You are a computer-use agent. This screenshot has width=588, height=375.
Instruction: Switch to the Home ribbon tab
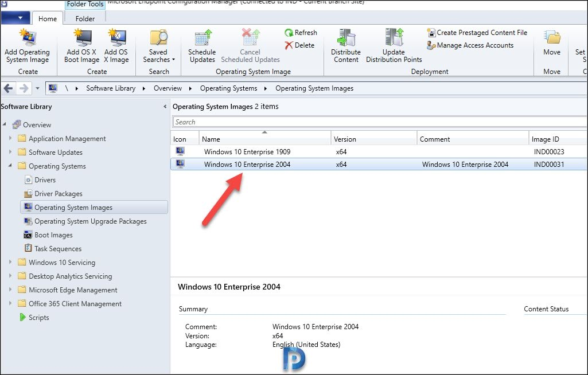48,18
